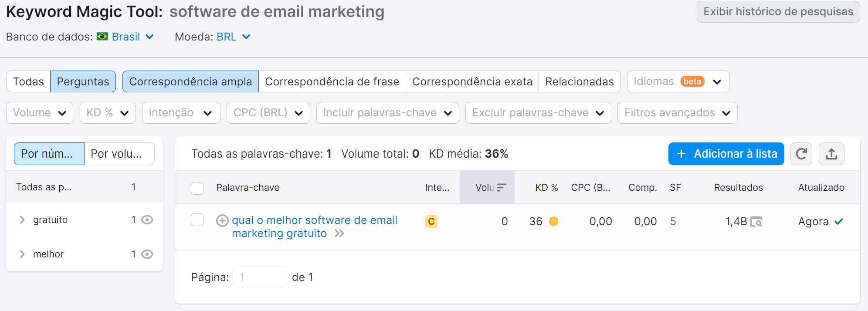Click the Brazil flag in the database selector
This screenshot has width=868, height=311.
102,37
